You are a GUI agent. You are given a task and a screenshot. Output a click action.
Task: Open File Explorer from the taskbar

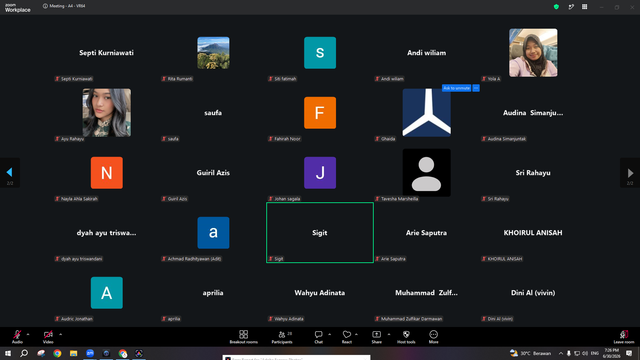[x=73, y=353]
